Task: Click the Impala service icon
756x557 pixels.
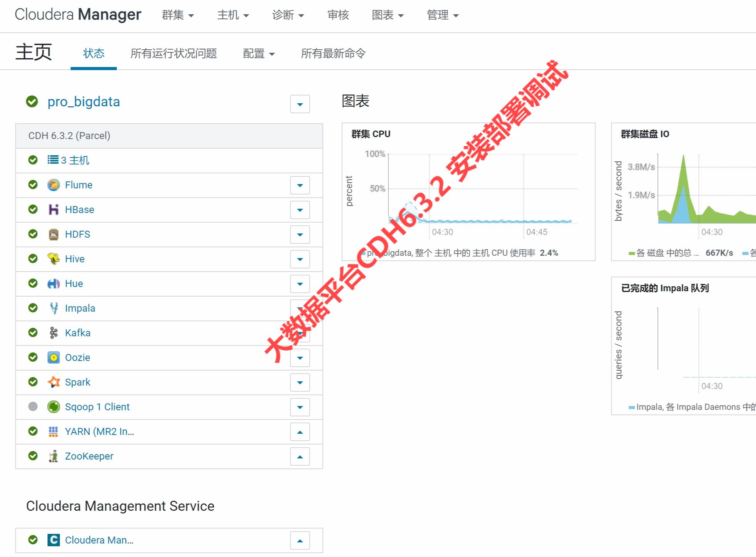Action: click(54, 308)
